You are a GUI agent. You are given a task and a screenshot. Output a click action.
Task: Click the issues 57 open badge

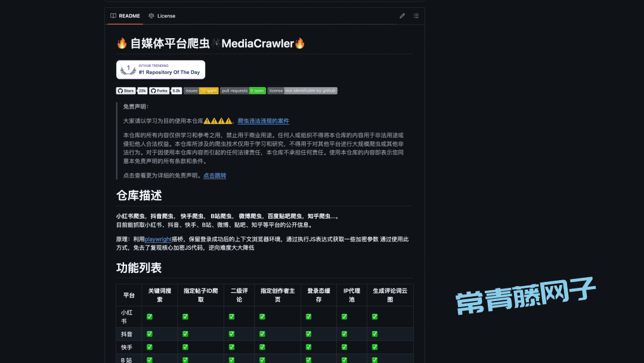click(x=207, y=91)
